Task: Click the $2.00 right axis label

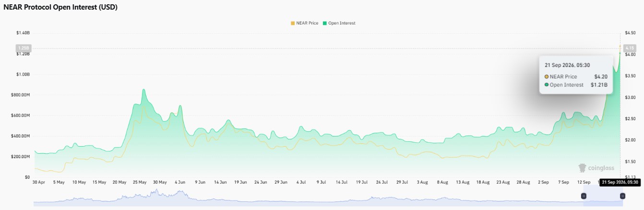Action: [630, 140]
